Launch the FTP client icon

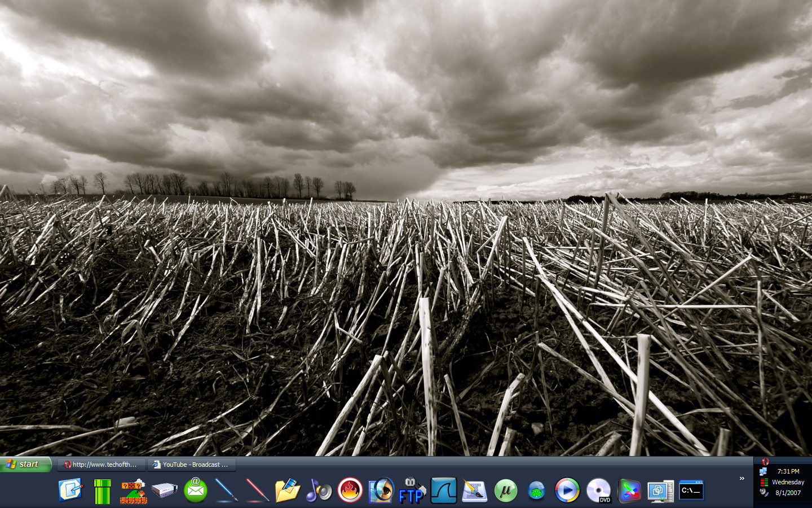coord(412,491)
